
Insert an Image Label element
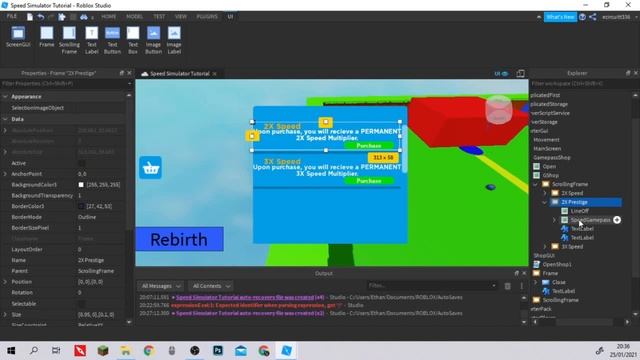coord(174,40)
